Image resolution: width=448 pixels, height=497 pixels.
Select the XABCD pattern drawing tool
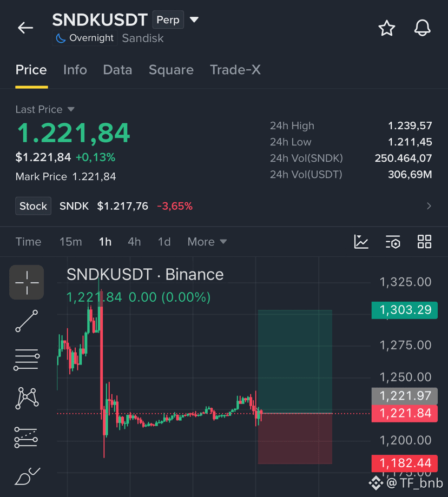point(27,399)
